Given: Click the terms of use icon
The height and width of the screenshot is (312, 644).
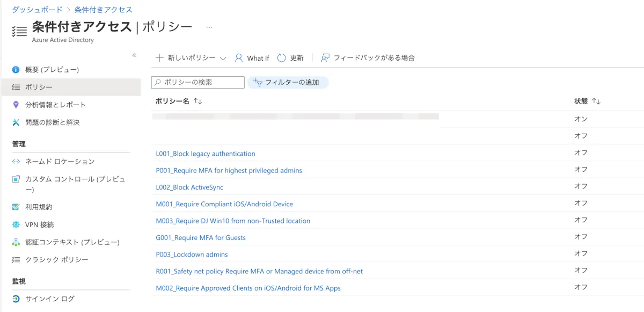Looking at the screenshot, I should [16, 207].
